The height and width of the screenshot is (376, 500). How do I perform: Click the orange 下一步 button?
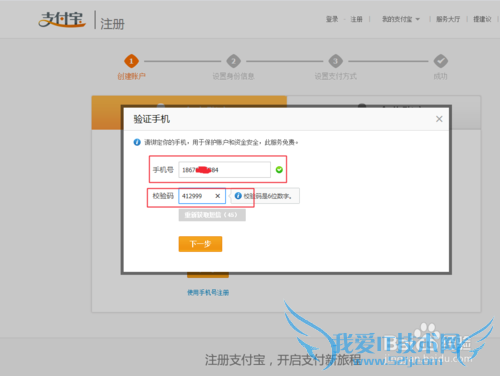pyautogui.click(x=200, y=244)
